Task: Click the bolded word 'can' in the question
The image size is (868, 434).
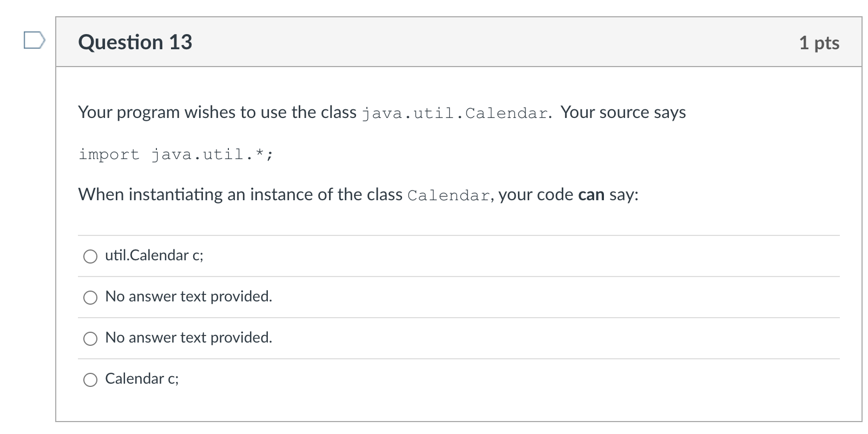Action: click(x=590, y=194)
